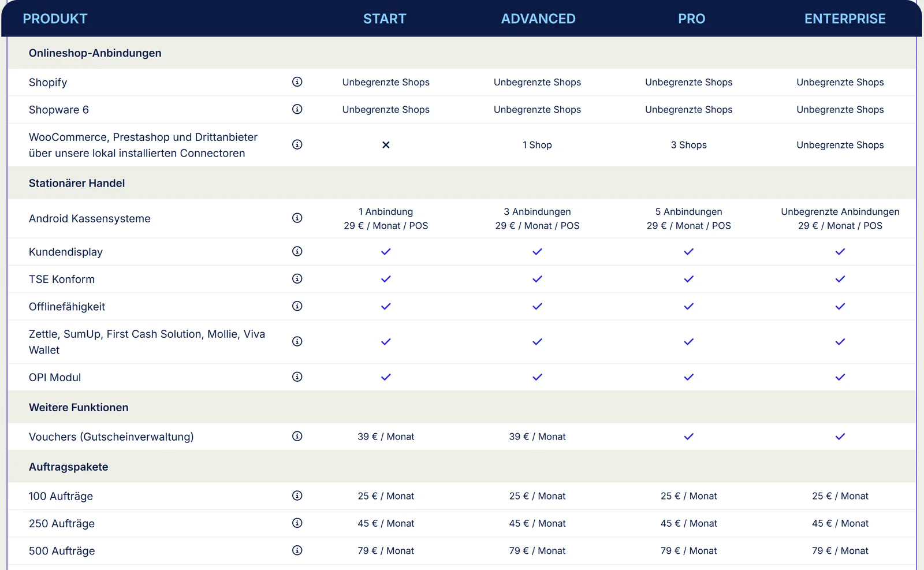Screen dimensions: 924x570
Task: Click the '1 Shop' cell under ADVANCED
Action: click(x=538, y=145)
